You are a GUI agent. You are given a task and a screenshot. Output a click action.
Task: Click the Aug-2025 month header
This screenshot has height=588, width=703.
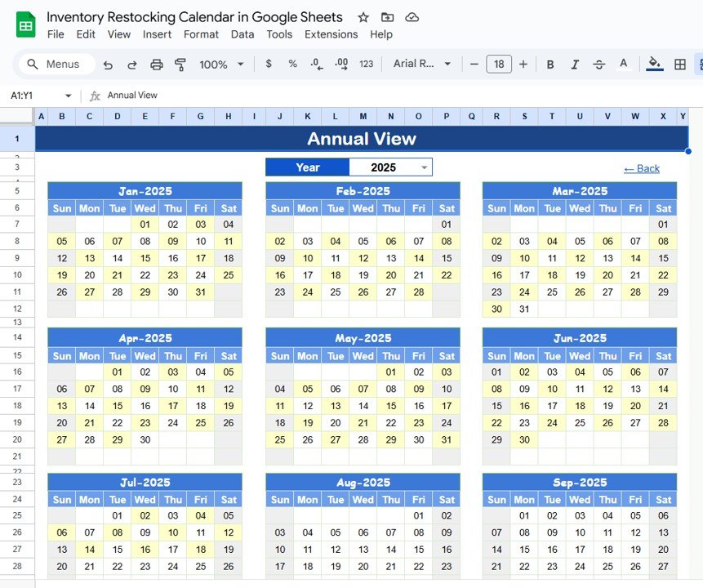[363, 483]
